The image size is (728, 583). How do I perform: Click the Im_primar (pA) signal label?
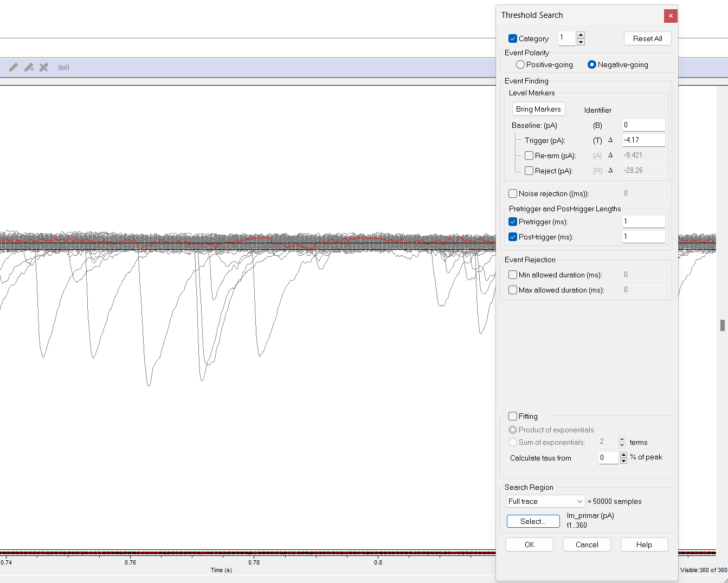pos(590,515)
